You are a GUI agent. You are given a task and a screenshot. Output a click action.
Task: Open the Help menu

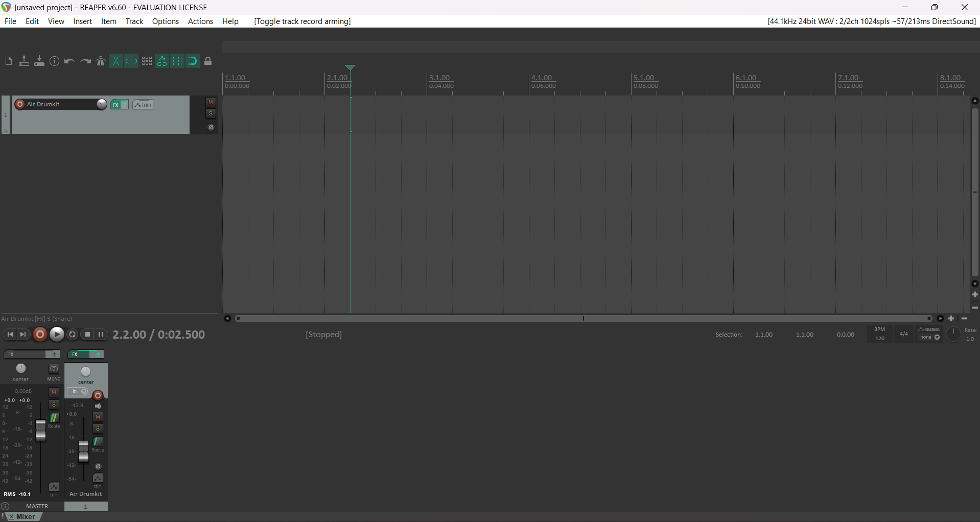coord(230,21)
